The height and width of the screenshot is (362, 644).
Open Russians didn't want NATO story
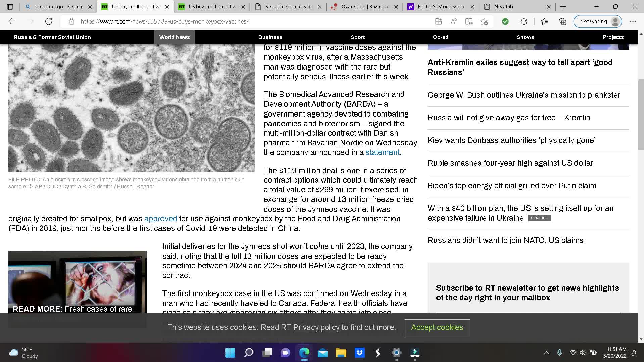pyautogui.click(x=505, y=240)
